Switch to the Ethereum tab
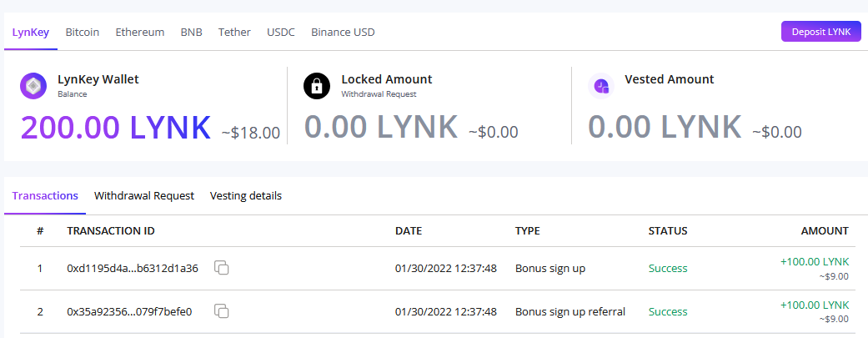Viewport: 868px width, 338px height. click(x=139, y=33)
